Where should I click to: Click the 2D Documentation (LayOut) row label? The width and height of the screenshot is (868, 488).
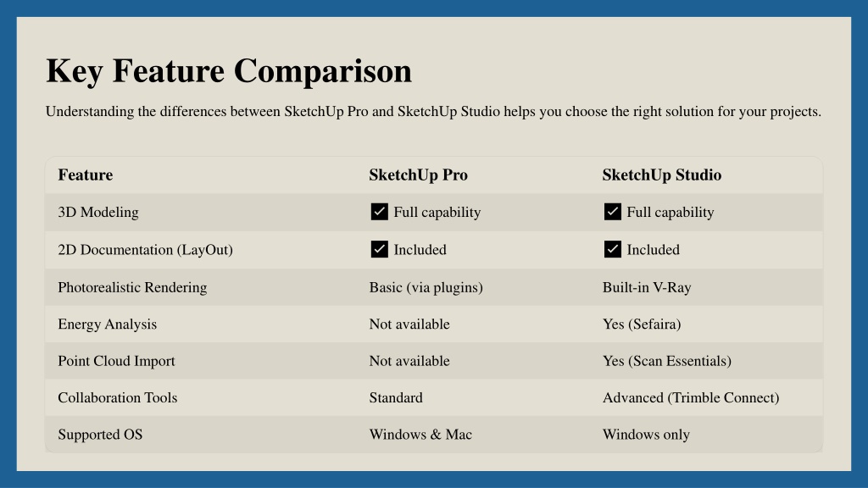(x=145, y=250)
